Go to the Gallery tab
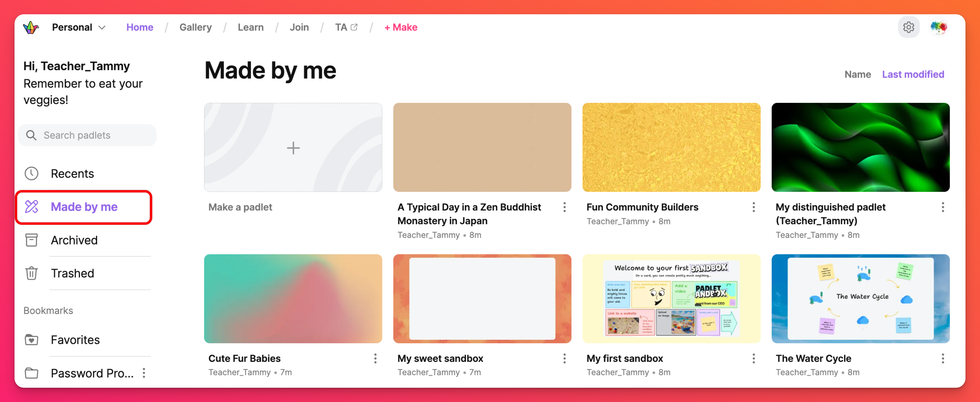This screenshot has height=402, width=980. (x=195, y=27)
